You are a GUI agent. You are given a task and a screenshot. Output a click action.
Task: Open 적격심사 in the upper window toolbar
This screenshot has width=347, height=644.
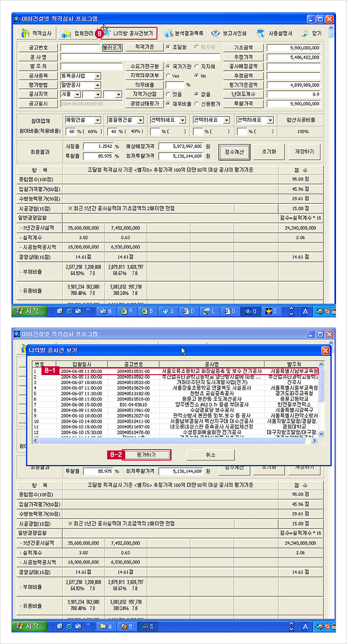coord(37,33)
